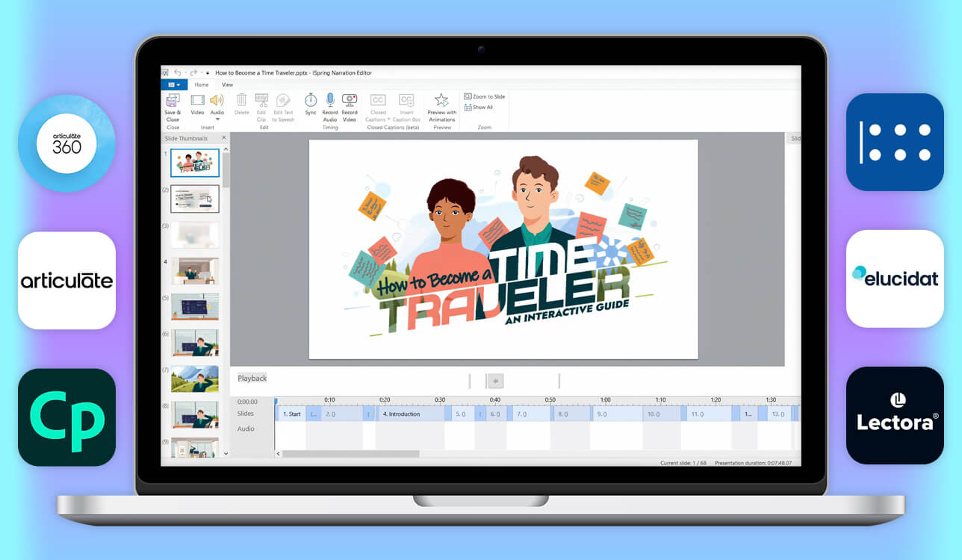962x560 pixels.
Task: Click the Delete trash icon
Action: click(241, 100)
